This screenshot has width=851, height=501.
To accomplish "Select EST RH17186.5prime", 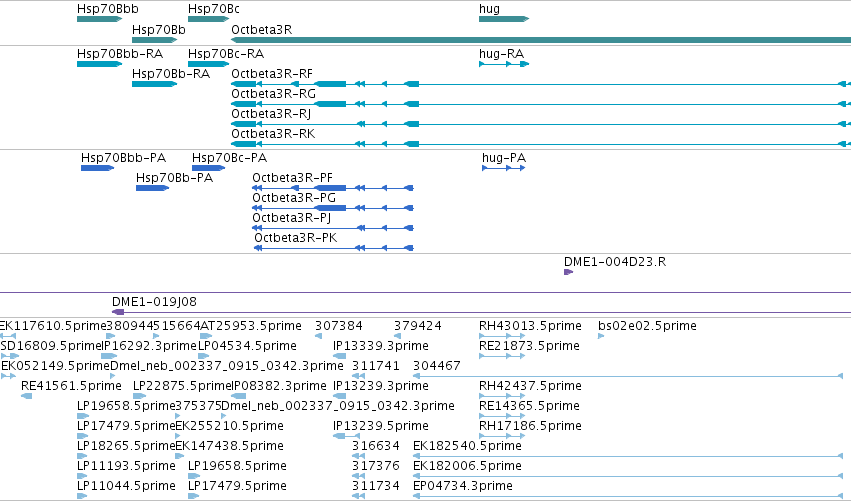I will [x=530, y=426].
